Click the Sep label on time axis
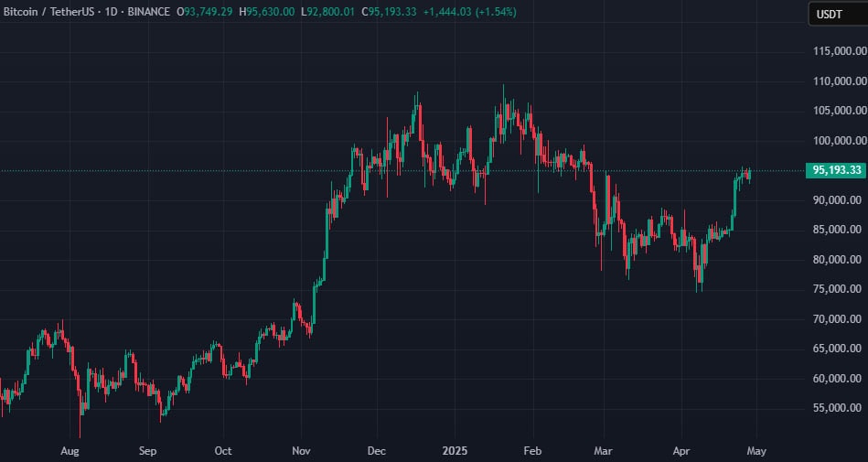868x462 pixels. [148, 451]
